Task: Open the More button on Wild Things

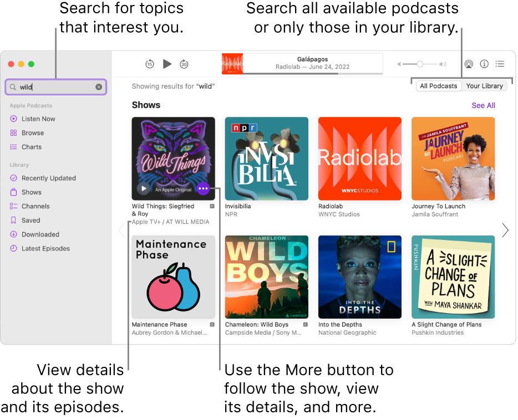Action: [203, 189]
